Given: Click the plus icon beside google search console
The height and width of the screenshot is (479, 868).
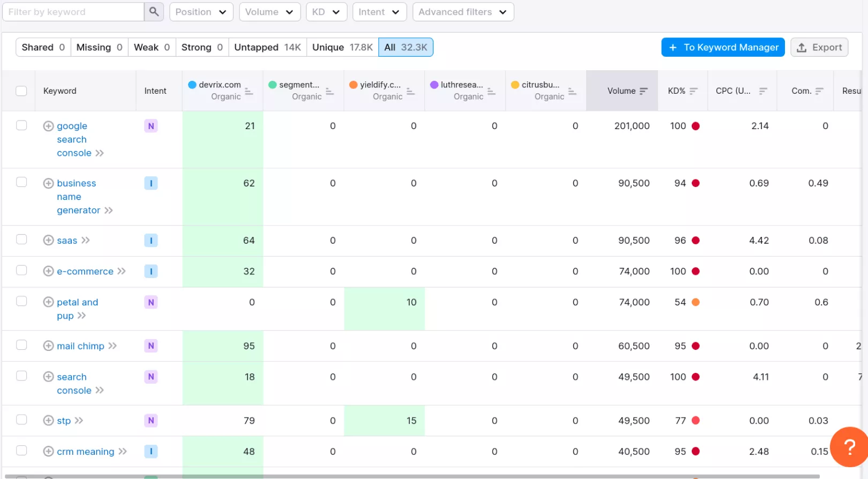Looking at the screenshot, I should 48,126.
